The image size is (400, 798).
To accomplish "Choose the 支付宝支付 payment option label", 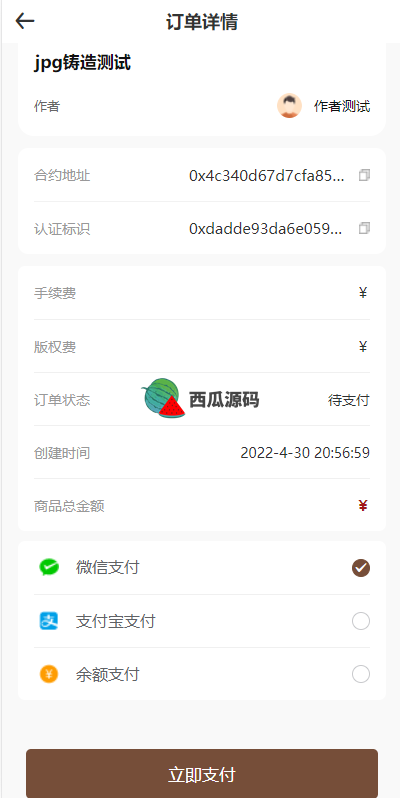I will click(116, 621).
